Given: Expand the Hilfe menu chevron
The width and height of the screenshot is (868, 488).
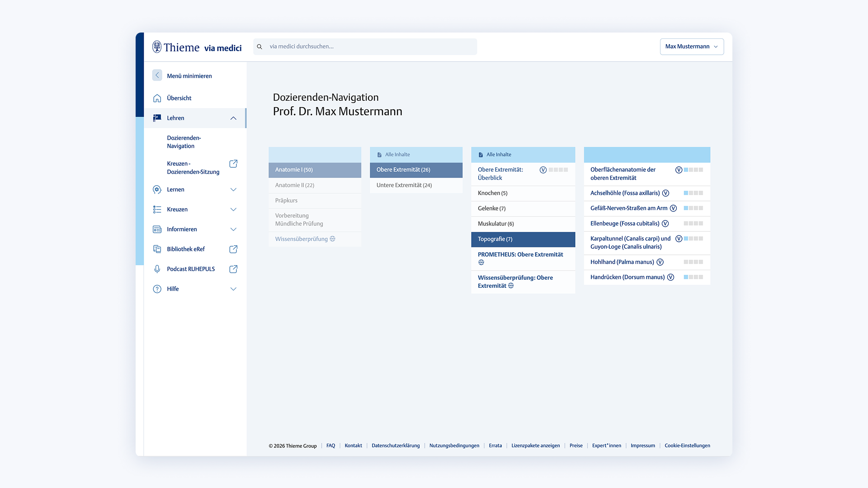Looking at the screenshot, I should point(233,289).
